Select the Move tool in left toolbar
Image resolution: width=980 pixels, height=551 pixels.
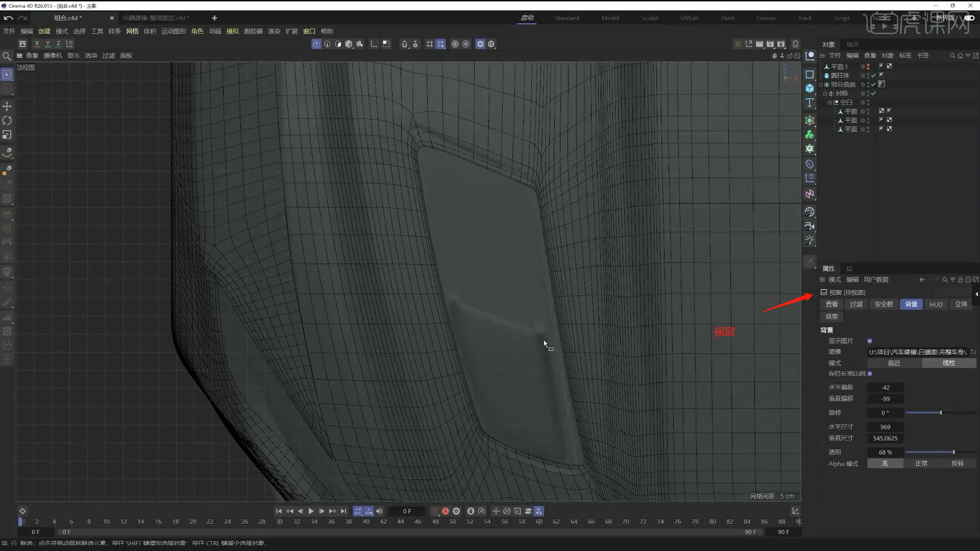(x=7, y=106)
